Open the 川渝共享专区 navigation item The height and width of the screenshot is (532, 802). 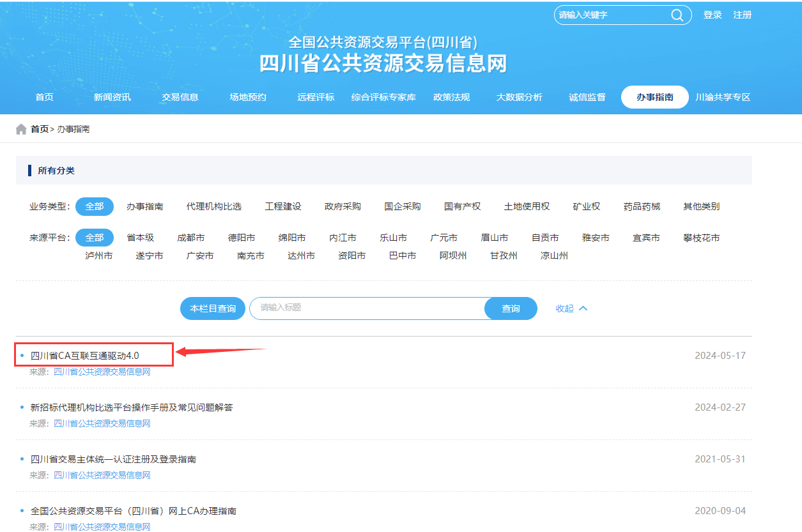(x=723, y=97)
